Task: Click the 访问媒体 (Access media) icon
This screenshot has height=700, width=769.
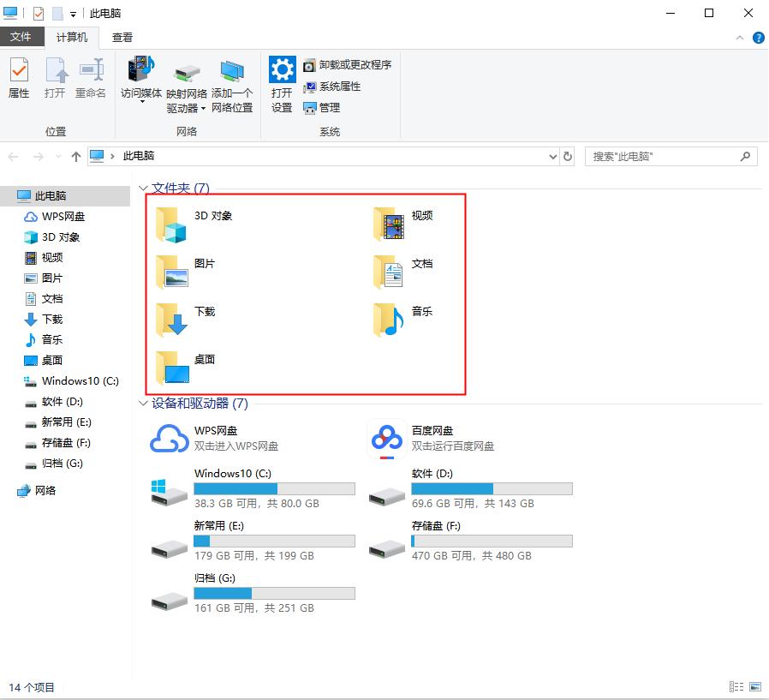Action: pyautogui.click(x=140, y=79)
